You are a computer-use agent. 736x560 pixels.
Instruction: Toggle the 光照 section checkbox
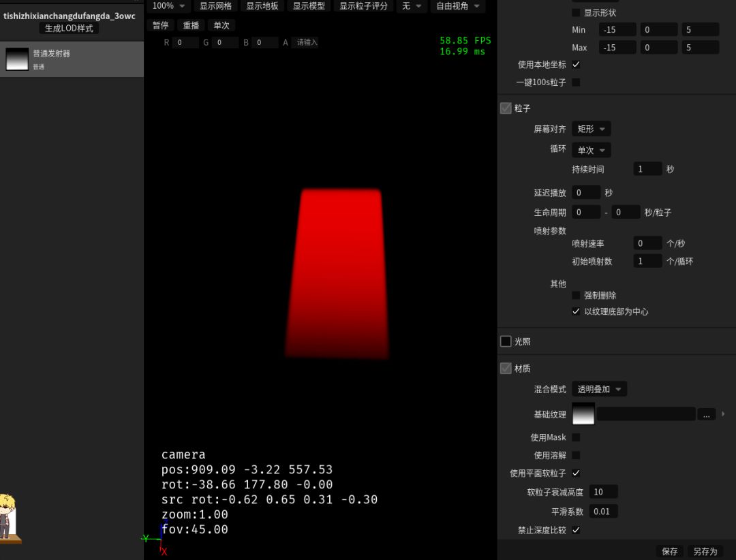point(506,341)
